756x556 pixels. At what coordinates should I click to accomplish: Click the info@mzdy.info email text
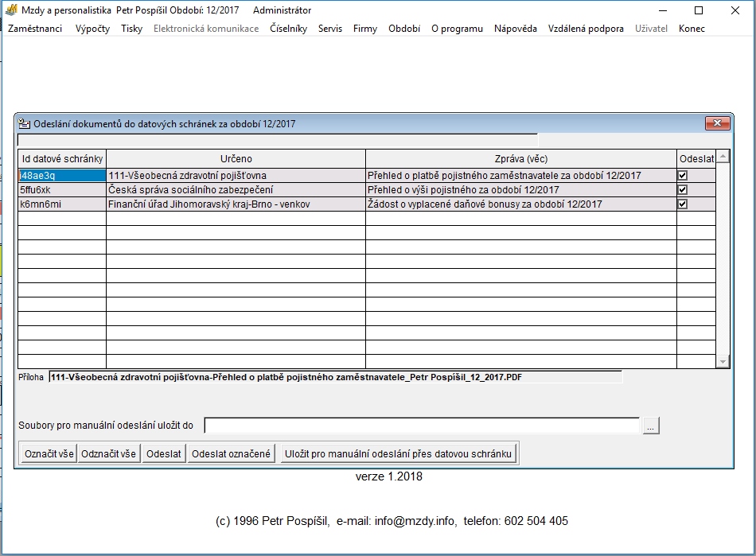pos(415,521)
